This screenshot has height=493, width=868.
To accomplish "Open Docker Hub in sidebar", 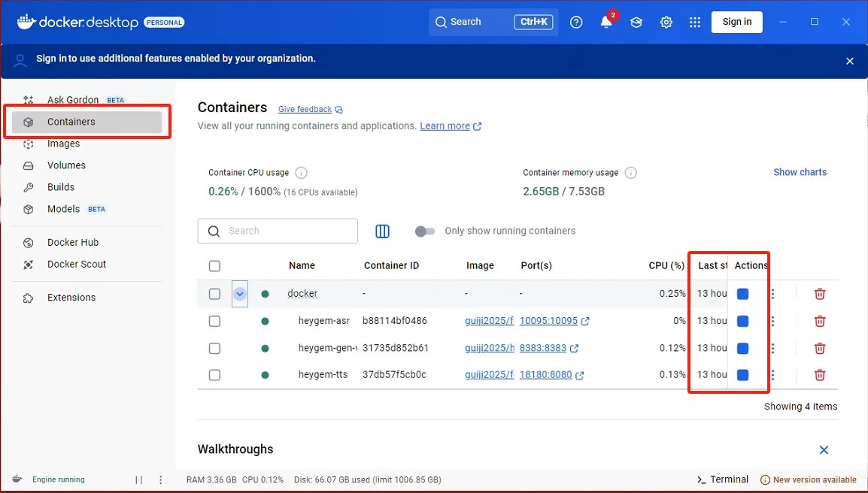I will pos(87,242).
